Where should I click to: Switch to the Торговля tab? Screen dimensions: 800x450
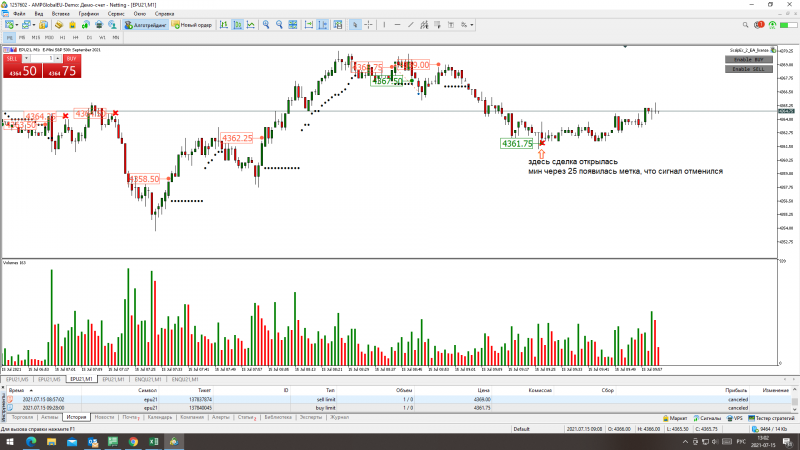tap(22, 417)
